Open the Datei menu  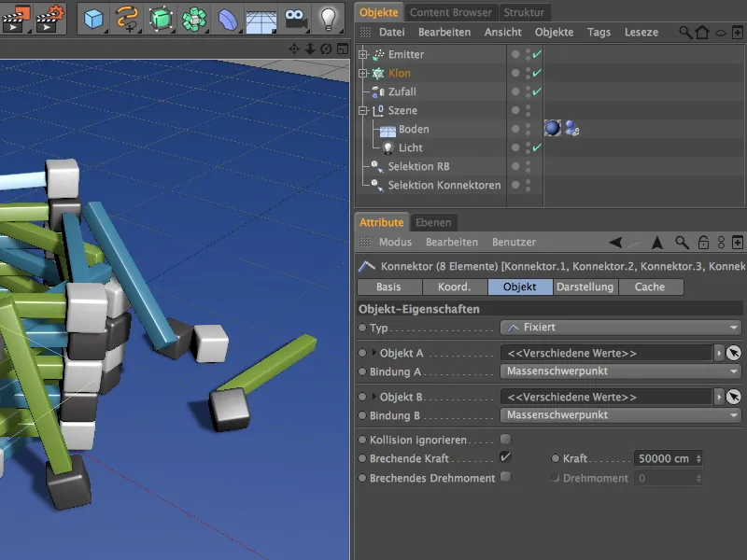pyautogui.click(x=391, y=33)
